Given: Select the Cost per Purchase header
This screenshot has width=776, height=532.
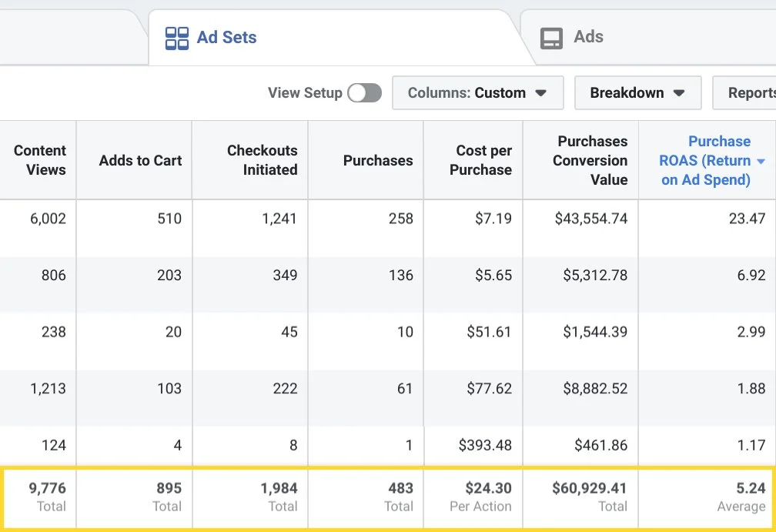Looking at the screenshot, I should coord(481,160).
